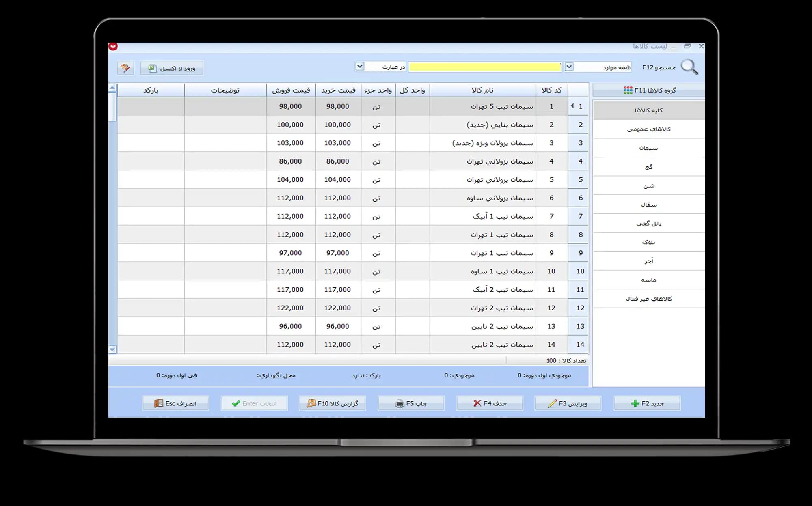Click the 'فی اول دوره' status entry
The image size is (812, 506).
click(177, 375)
